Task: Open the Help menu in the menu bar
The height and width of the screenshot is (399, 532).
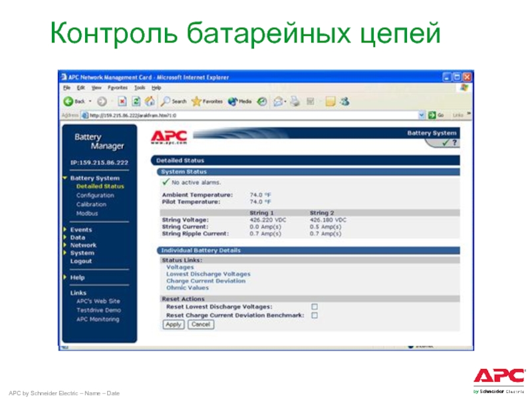Action: (156, 88)
